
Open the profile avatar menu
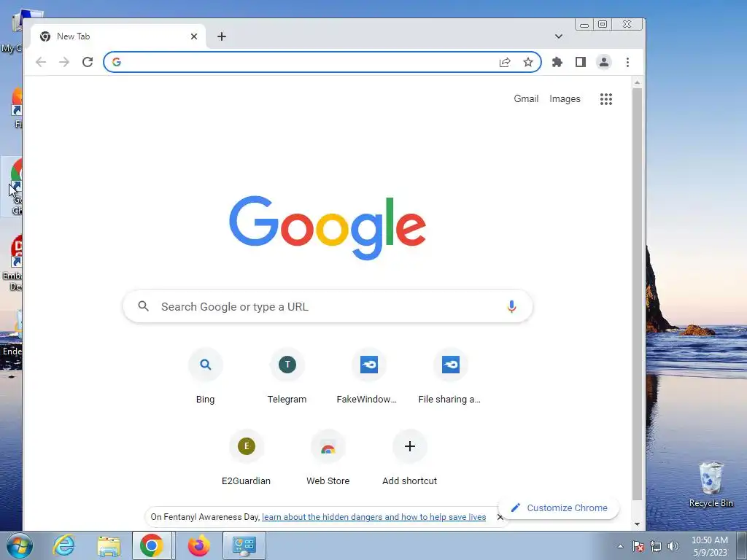pyautogui.click(x=603, y=62)
